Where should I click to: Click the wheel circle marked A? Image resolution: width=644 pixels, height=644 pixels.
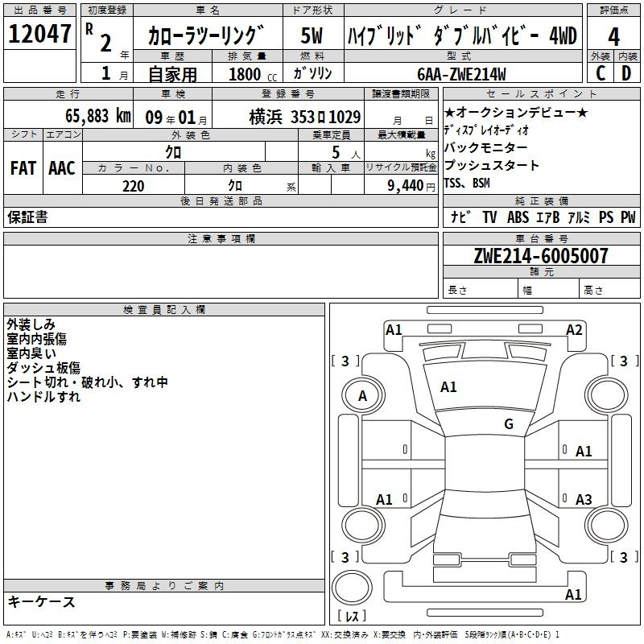point(363,395)
